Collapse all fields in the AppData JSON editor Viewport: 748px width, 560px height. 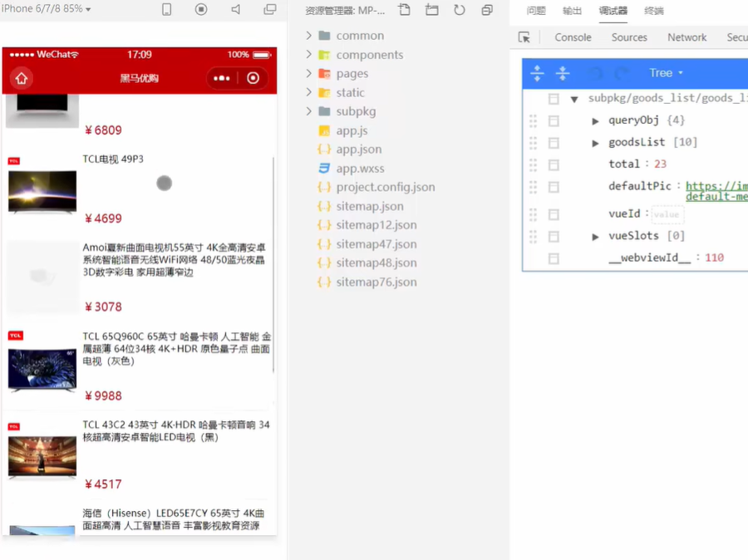(x=563, y=73)
